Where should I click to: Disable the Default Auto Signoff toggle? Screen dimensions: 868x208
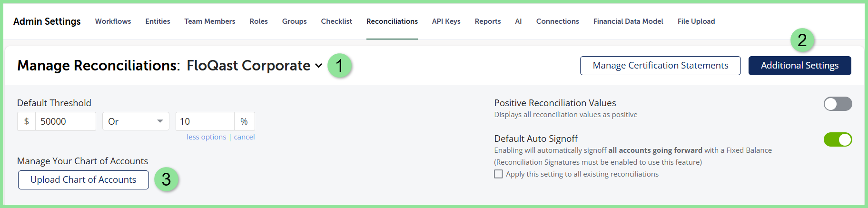(838, 139)
